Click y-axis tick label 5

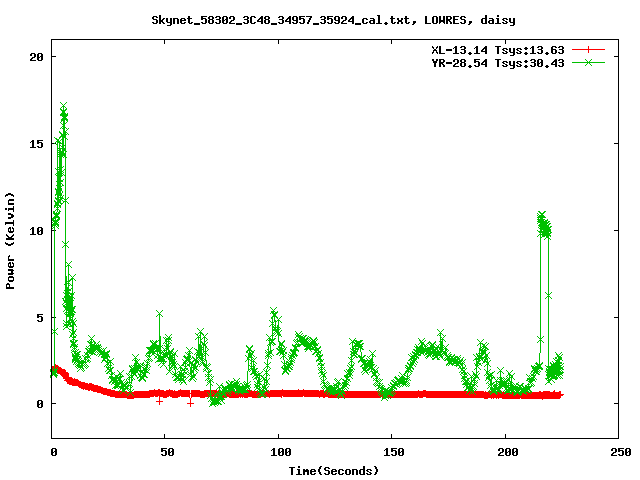pyautogui.click(x=40, y=318)
